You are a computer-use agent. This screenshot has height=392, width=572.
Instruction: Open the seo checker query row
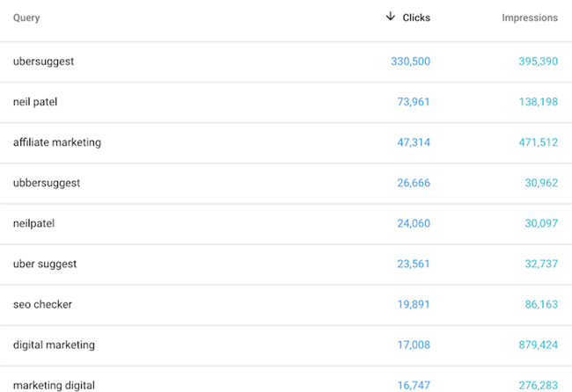(x=42, y=304)
